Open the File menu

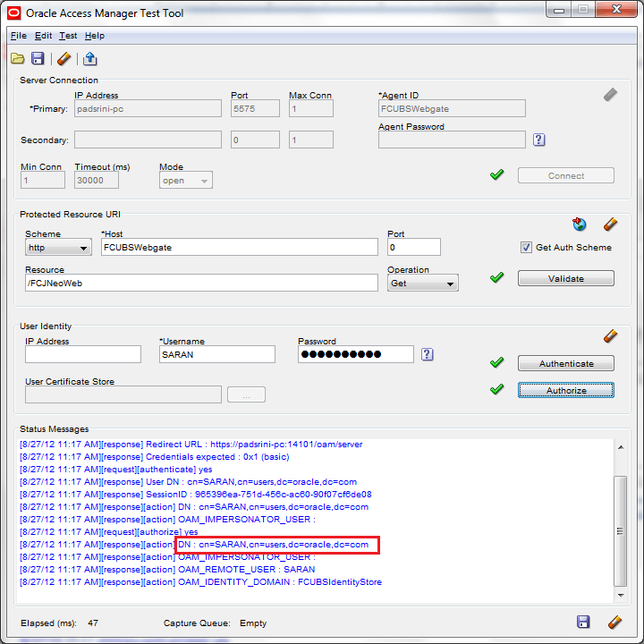point(19,36)
